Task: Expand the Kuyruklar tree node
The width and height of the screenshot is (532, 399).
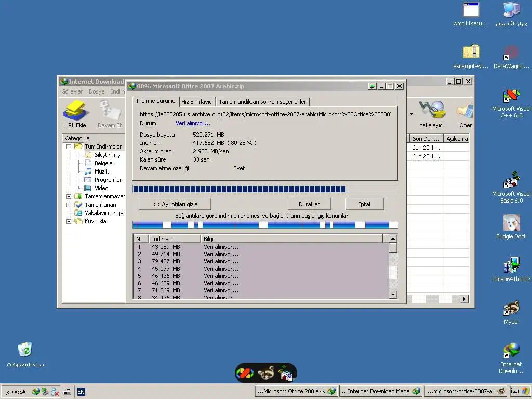Action: pyautogui.click(x=69, y=221)
